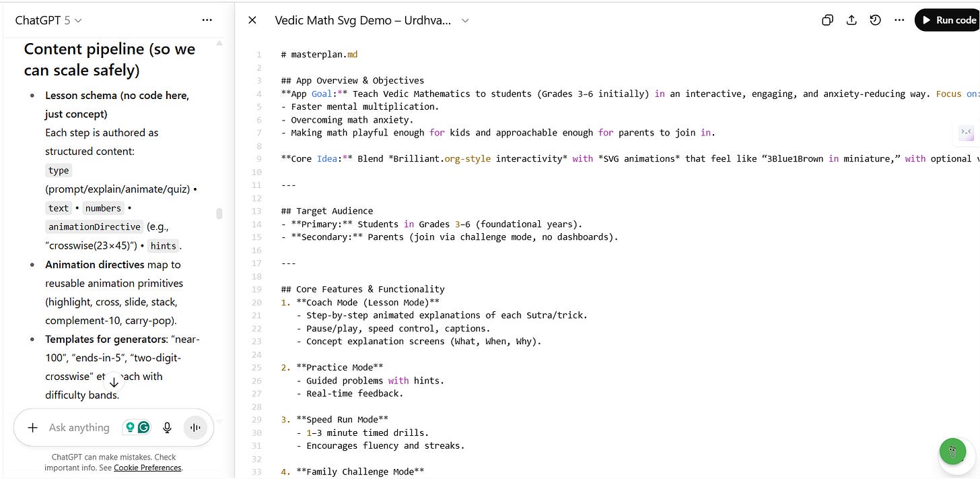
Task: Click the small purple widget at editor edge
Action: click(967, 132)
